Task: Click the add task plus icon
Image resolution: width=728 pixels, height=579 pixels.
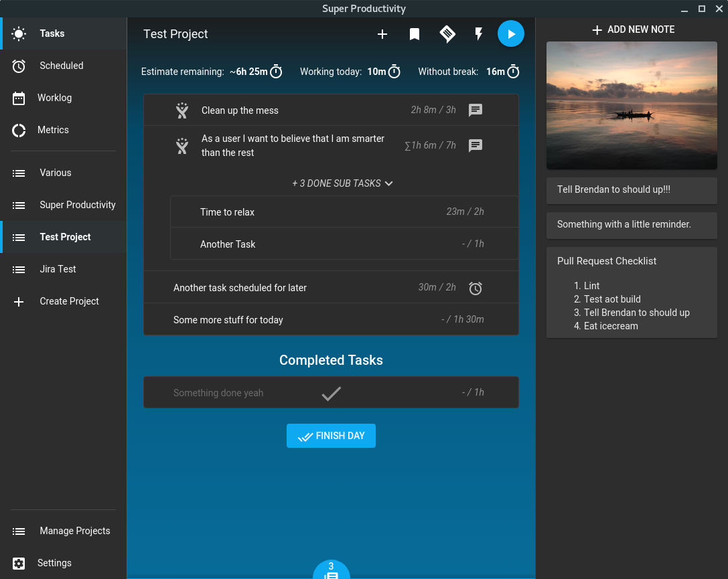Action: (382, 34)
